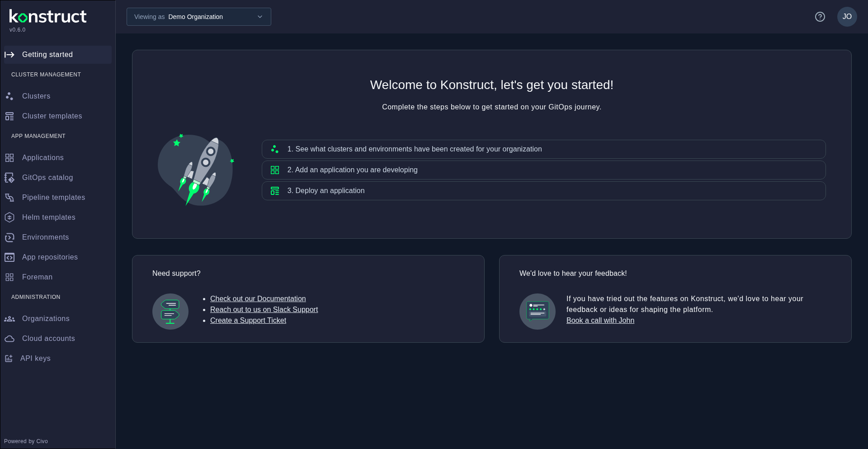The image size is (868, 449).
Task: Click the Organizations people icon
Action: click(9, 319)
